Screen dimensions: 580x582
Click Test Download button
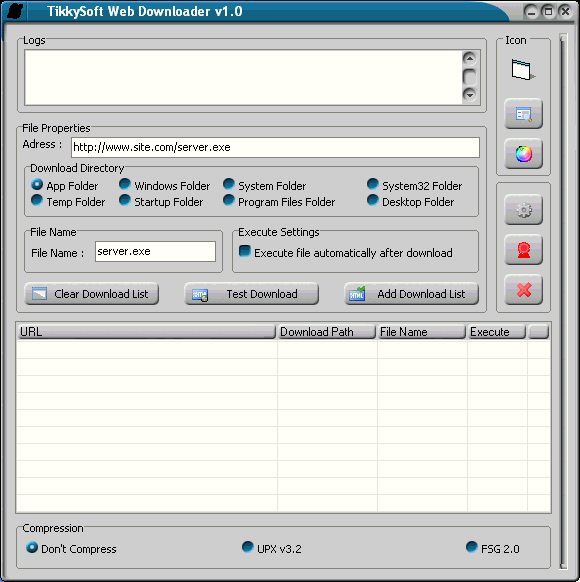pos(251,294)
